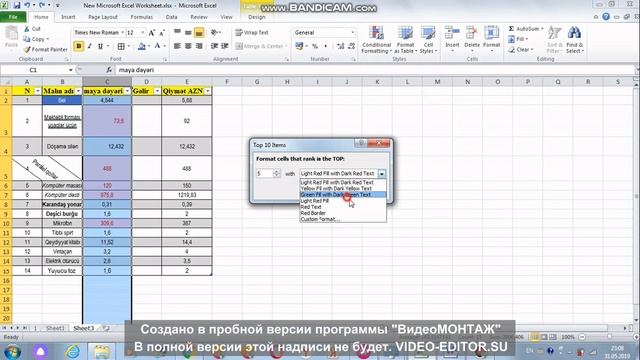Choose Light Red Fill option
Image resolution: width=640 pixels, height=360 pixels.
(x=342, y=201)
